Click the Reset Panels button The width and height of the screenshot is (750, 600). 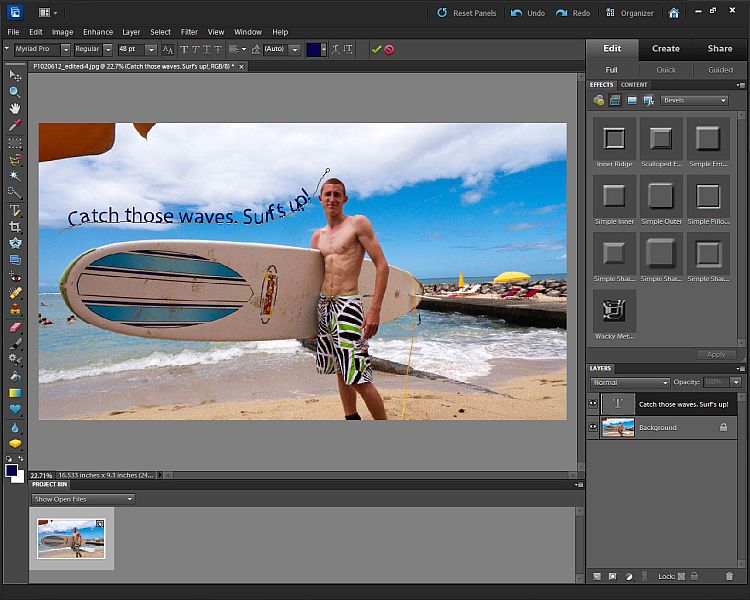tap(467, 13)
